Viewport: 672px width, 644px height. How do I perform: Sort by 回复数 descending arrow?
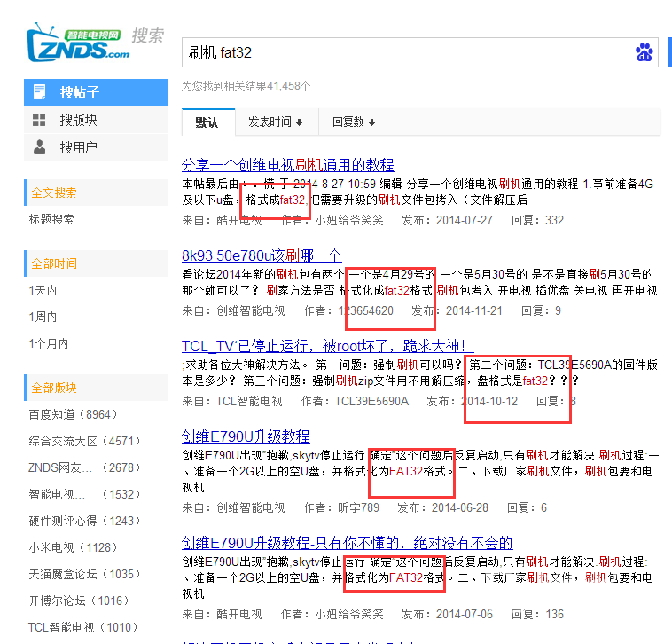[371, 122]
